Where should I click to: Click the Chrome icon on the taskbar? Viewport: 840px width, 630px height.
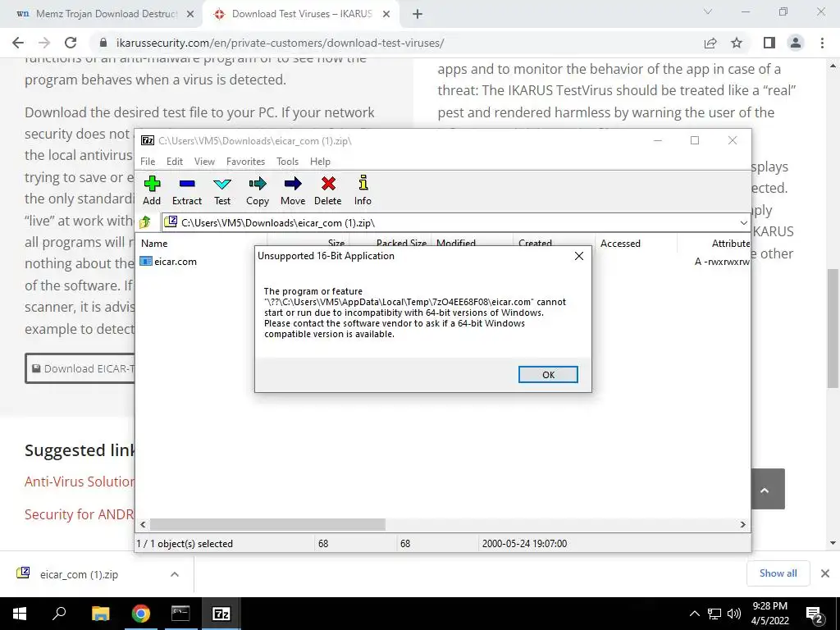click(x=141, y=614)
